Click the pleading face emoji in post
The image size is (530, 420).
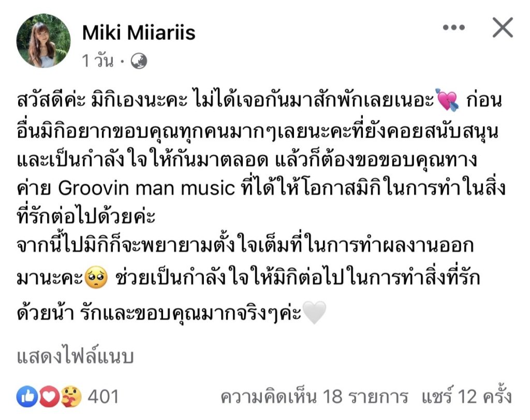coord(96,277)
